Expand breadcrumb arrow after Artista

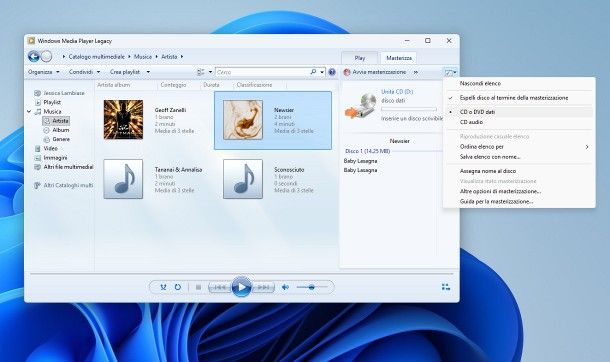click(182, 57)
